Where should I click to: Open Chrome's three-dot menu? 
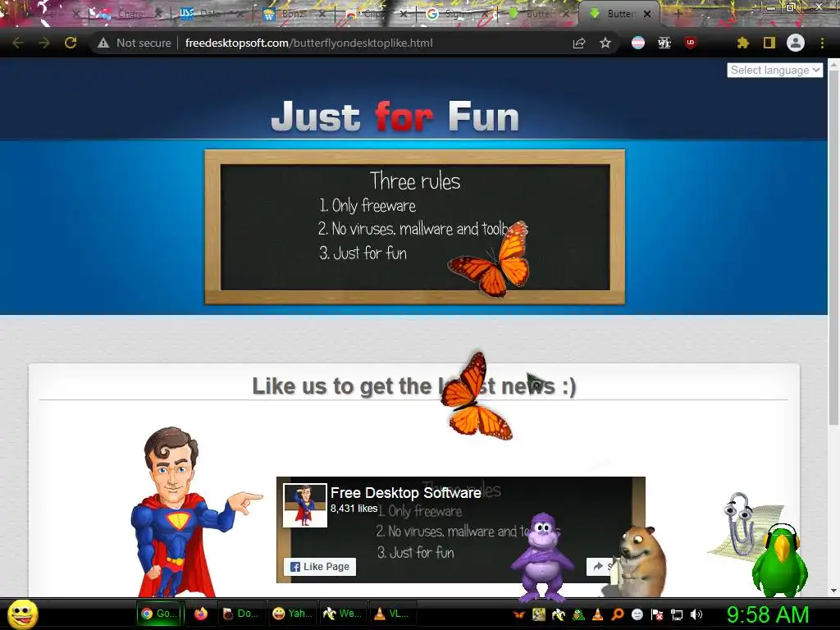[x=822, y=43]
